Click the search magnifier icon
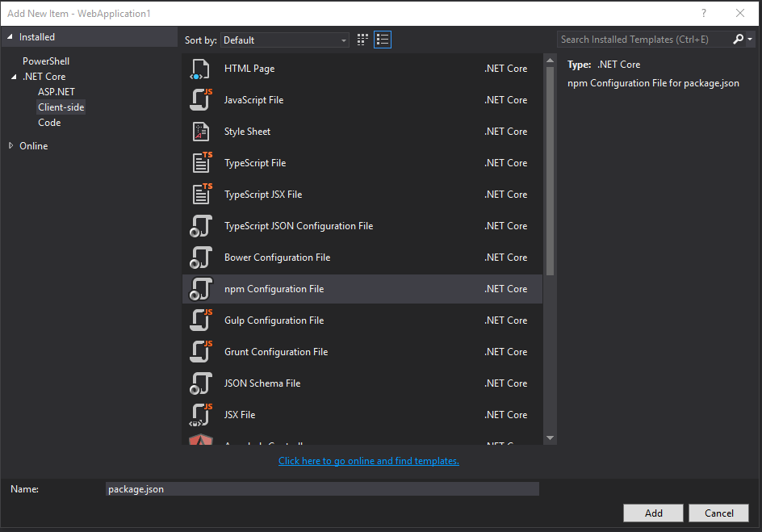This screenshot has height=532, width=762. click(x=738, y=40)
